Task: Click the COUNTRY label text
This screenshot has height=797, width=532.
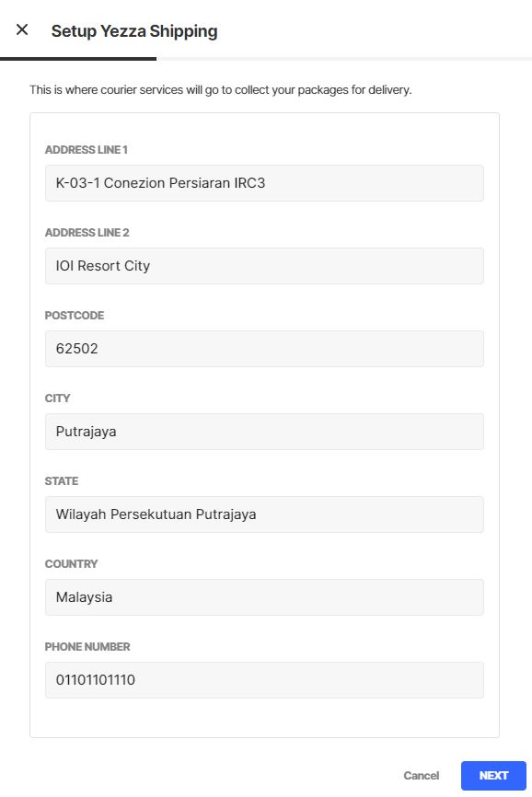Action: pos(71,564)
